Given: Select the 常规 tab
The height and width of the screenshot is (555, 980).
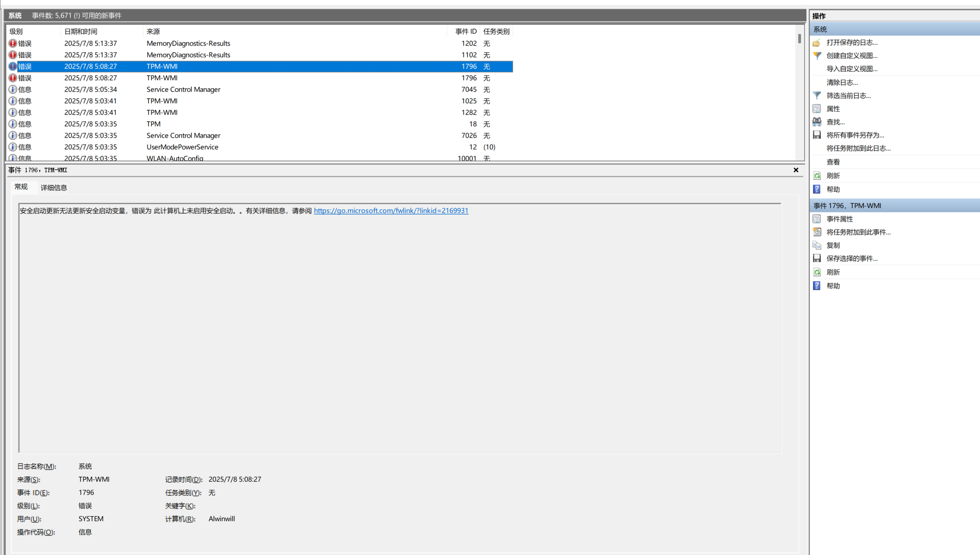Looking at the screenshot, I should pyautogui.click(x=21, y=187).
